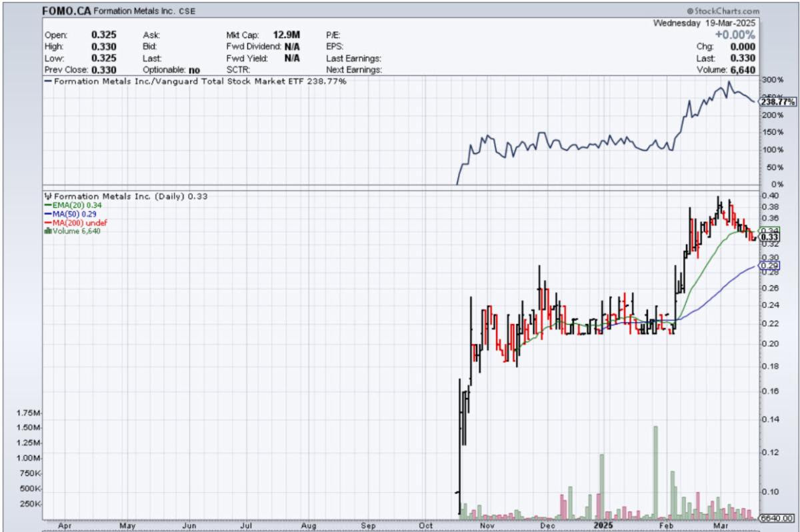Click the FOMO.CA ticker symbol

point(66,11)
